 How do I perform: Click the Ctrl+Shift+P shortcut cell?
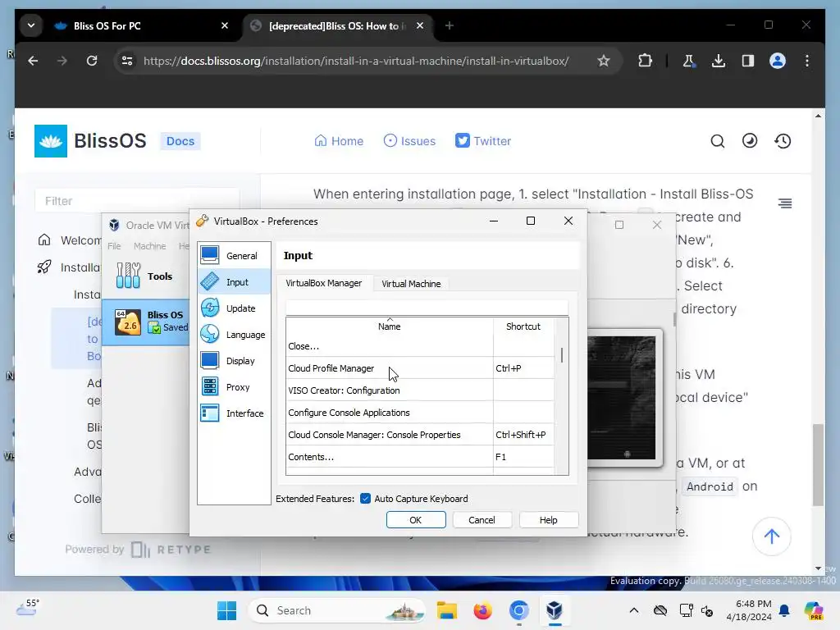(523, 435)
